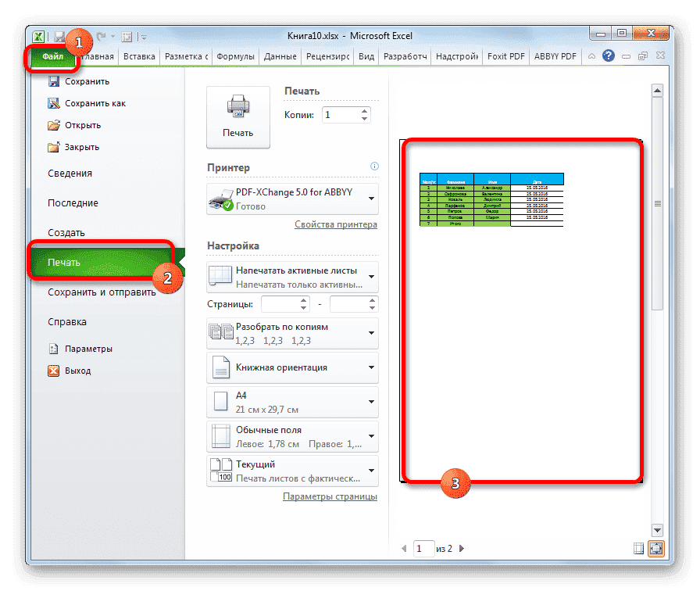Open the Параметры страницы link
Viewport: 700px width, 591px height.
(x=330, y=496)
